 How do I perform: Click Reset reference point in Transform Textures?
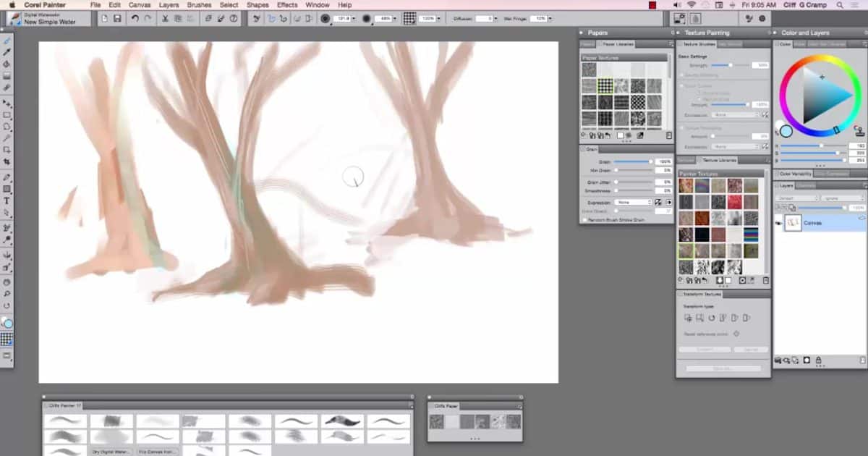736,334
